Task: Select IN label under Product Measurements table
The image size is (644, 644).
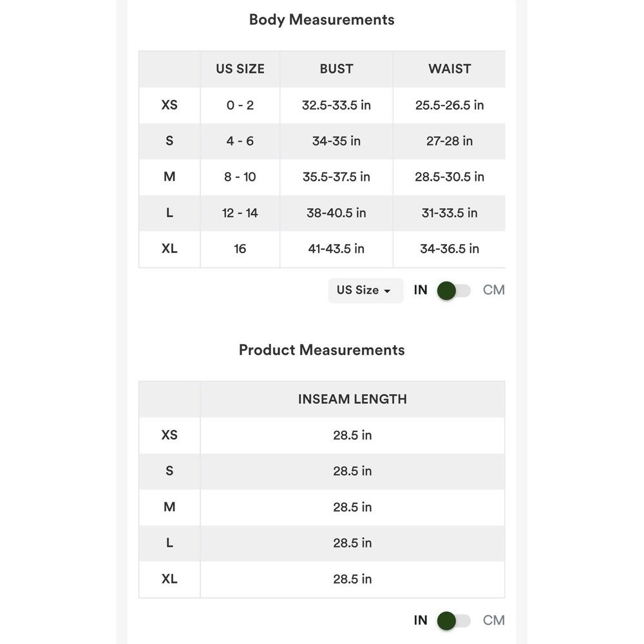Action: pyautogui.click(x=421, y=620)
